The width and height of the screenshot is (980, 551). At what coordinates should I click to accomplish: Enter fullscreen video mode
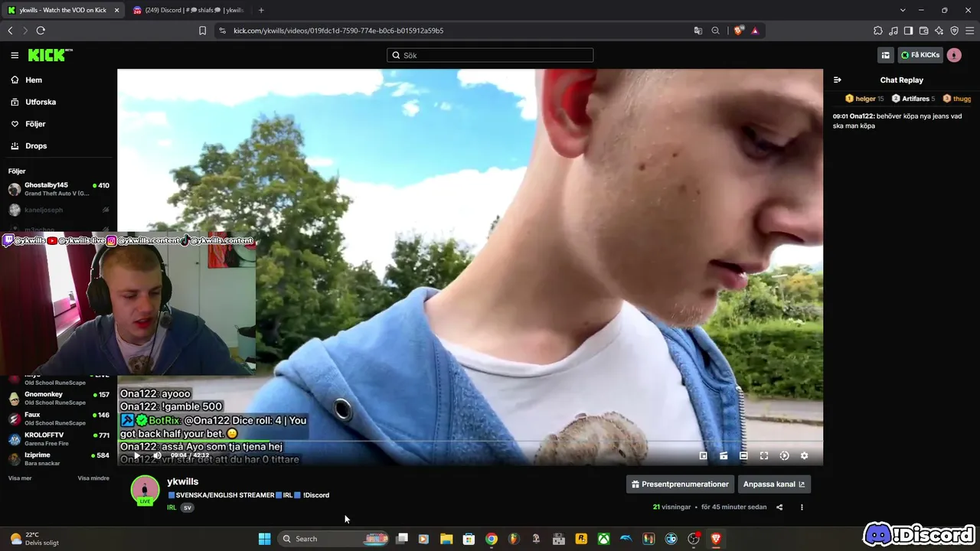click(764, 455)
